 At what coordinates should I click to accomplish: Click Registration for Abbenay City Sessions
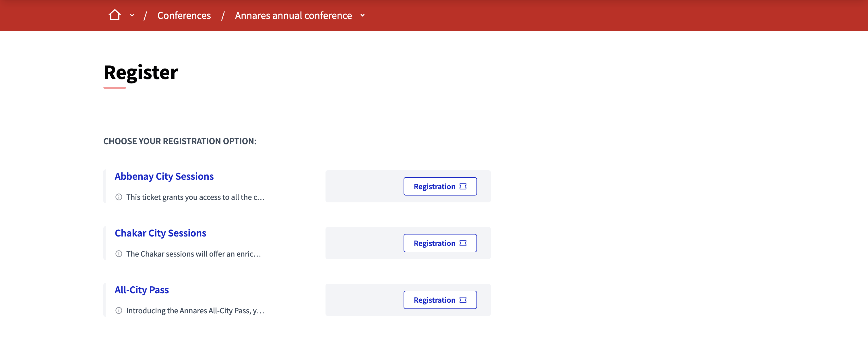440,186
